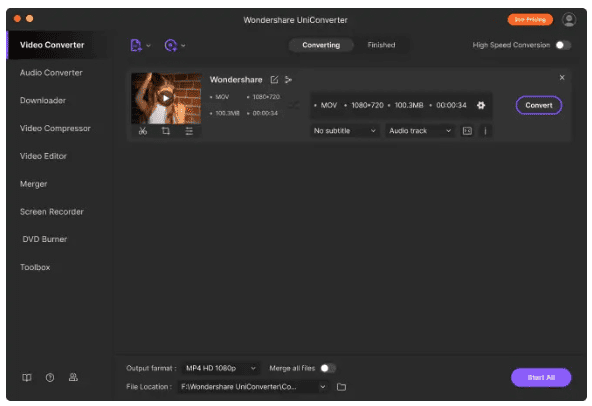Open Output format MP4 HD 1080p dropdown
This screenshot has height=406, width=592.
click(221, 368)
